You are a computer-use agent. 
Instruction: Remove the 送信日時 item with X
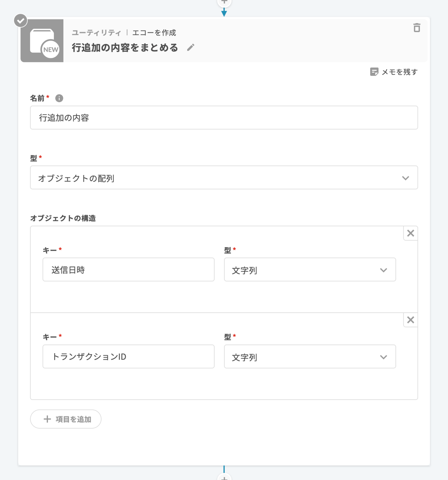[x=410, y=233]
